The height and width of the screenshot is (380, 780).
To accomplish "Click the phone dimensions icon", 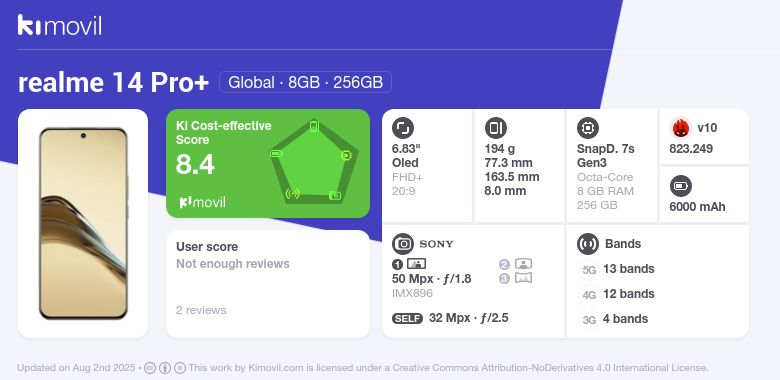I will tap(495, 128).
